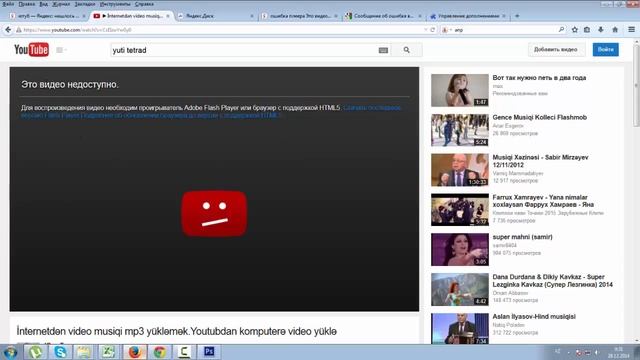Open the 'Журнал' menu
The width and height of the screenshot is (640, 360).
pyautogui.click(x=61, y=4)
